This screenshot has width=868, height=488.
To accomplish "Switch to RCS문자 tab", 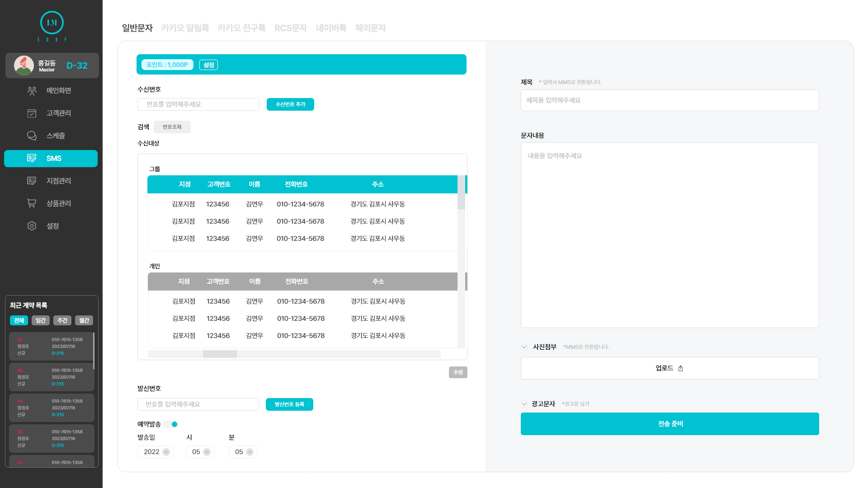I will click(x=291, y=28).
